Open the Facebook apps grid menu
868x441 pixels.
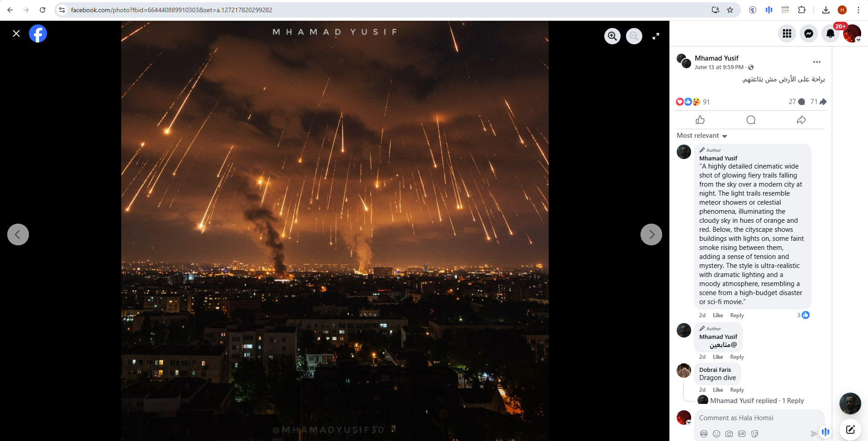pos(787,33)
